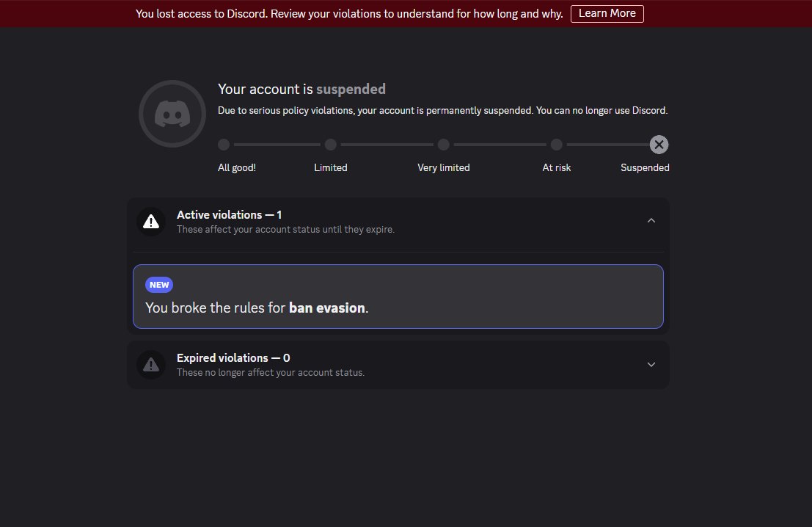Image resolution: width=812 pixels, height=527 pixels.
Task: Click 'These affect your account status' subtitle
Action: point(285,229)
